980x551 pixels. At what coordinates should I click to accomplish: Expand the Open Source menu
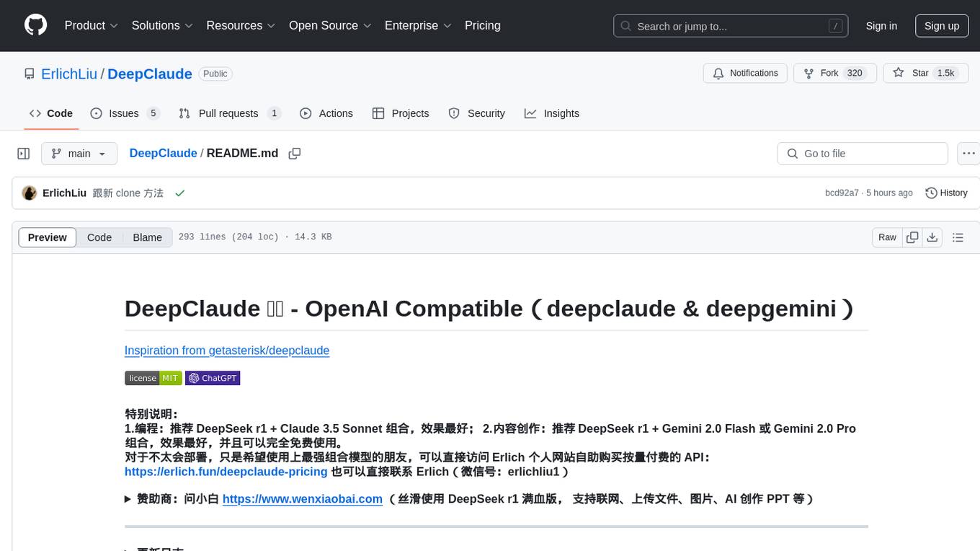[330, 25]
